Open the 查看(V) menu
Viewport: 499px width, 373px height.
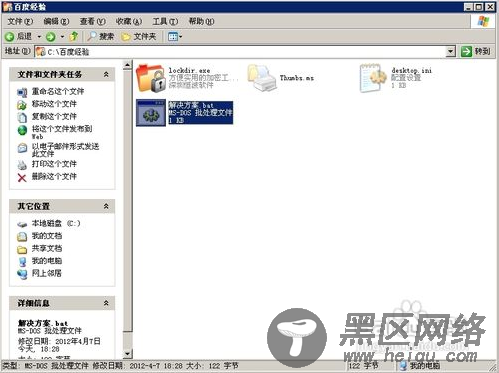92,22
